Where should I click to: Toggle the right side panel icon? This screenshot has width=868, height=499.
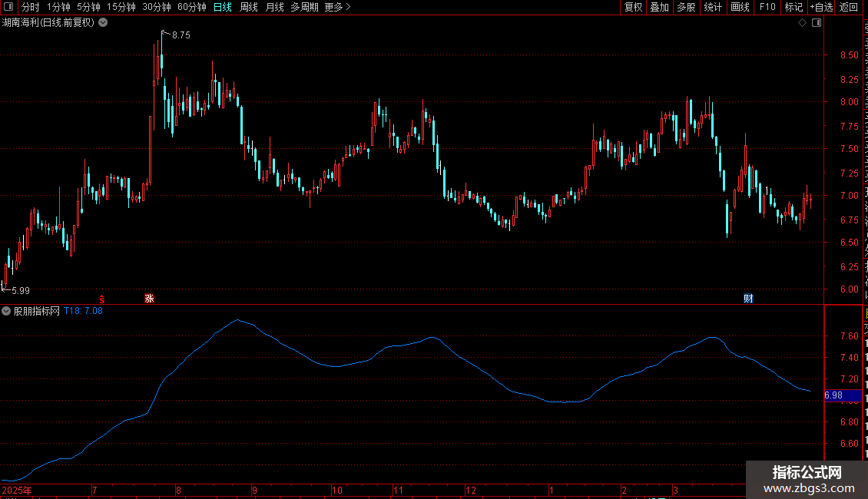tap(817, 23)
